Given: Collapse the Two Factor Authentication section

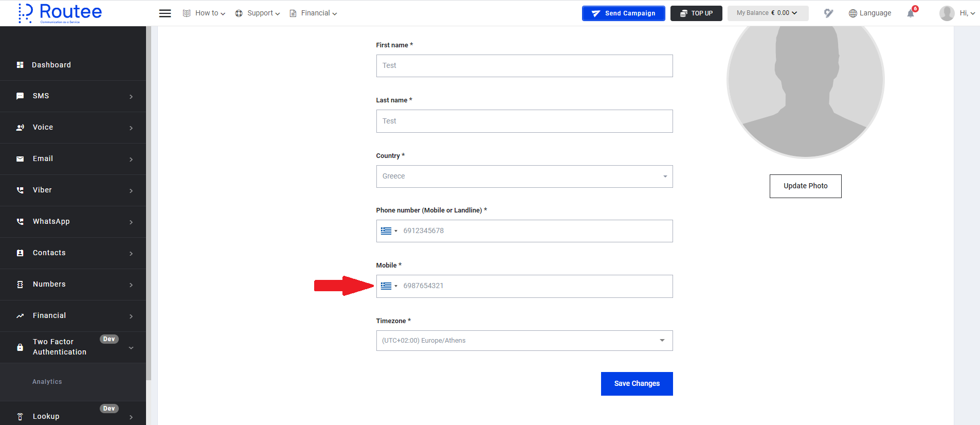Looking at the screenshot, I should point(131,348).
